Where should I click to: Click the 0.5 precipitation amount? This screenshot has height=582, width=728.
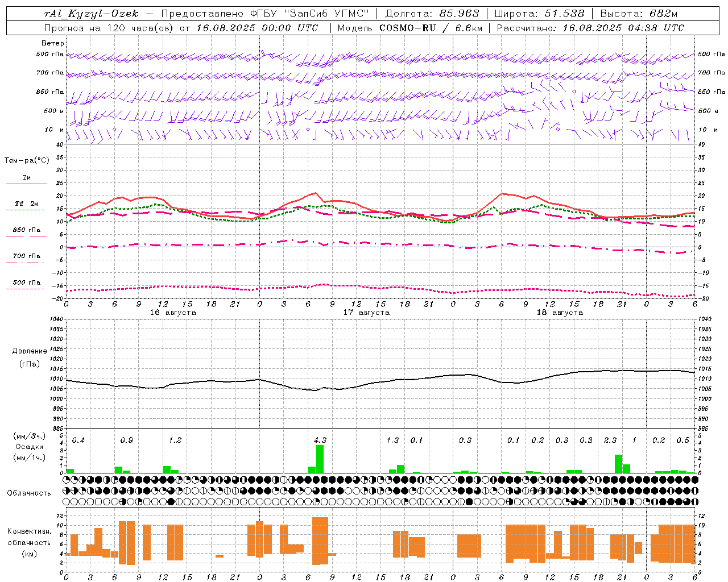(x=683, y=440)
